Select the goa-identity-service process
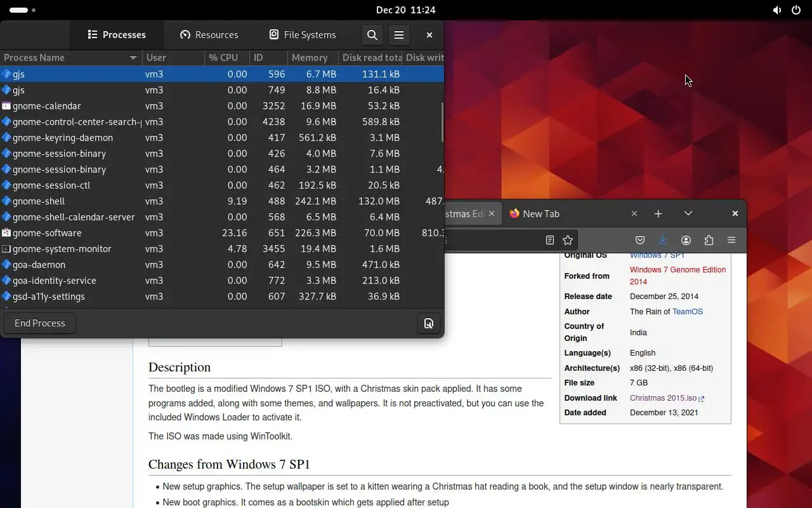The image size is (812, 508). pyautogui.click(x=222, y=281)
